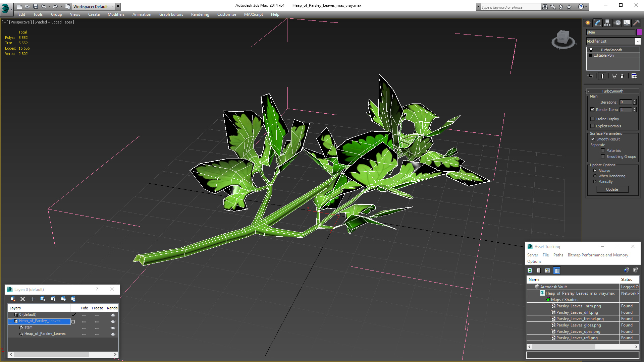
Task: Enable Isoline Display checkbox
Action: click(x=593, y=119)
